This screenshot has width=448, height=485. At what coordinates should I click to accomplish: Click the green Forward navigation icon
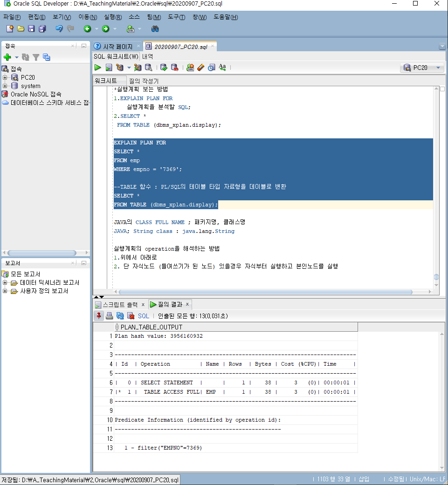click(x=106, y=29)
